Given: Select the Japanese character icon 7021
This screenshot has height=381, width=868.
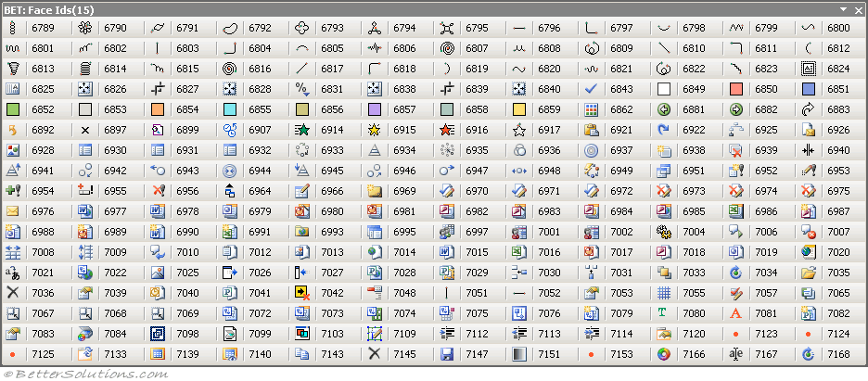Looking at the screenshot, I should (x=13, y=272).
